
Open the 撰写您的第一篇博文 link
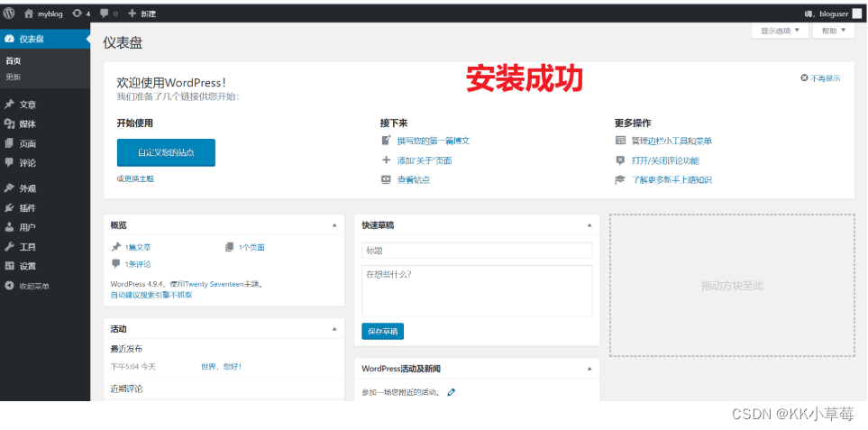(434, 142)
